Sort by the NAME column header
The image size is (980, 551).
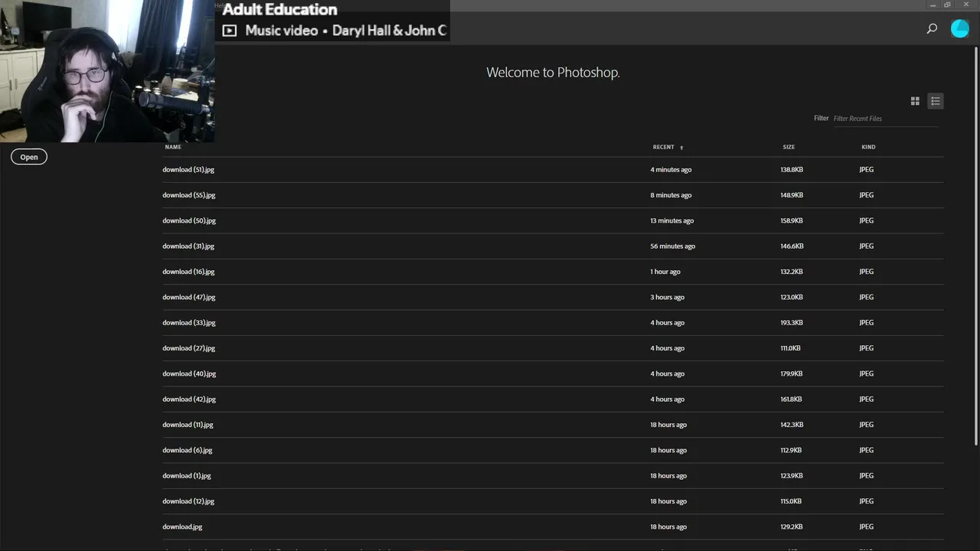[173, 147]
